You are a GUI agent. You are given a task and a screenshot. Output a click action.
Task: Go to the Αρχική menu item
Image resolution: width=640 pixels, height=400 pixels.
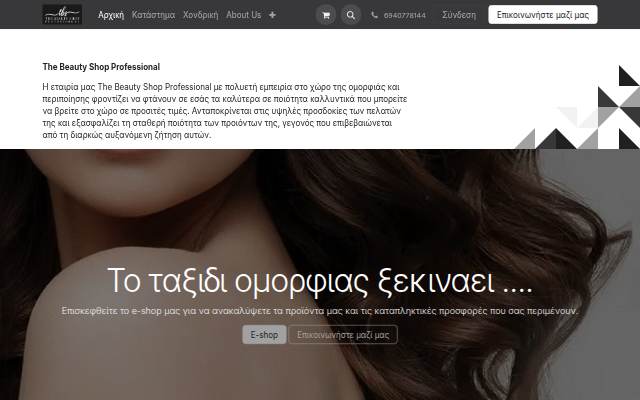(x=111, y=15)
